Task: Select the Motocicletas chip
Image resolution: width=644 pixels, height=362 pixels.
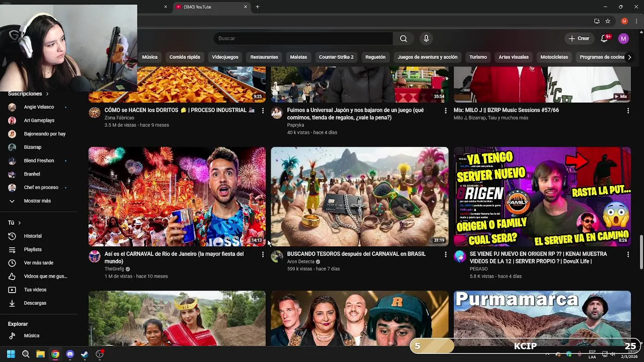Action: coord(554,57)
